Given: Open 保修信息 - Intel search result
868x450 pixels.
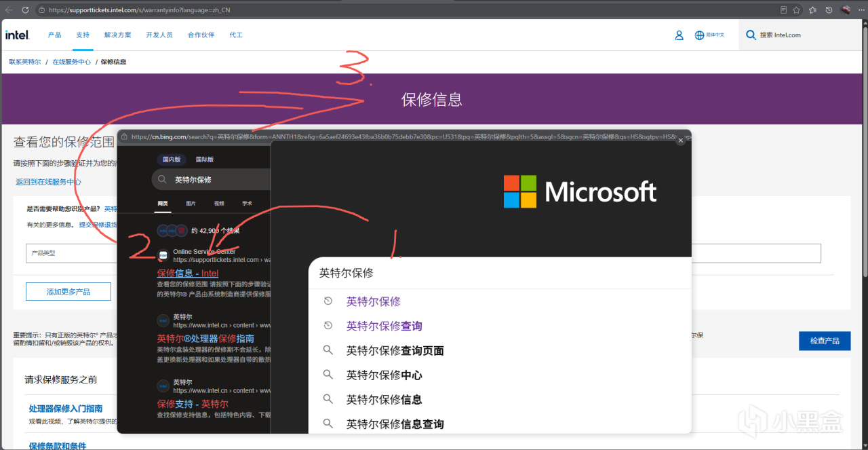Looking at the screenshot, I should click(188, 273).
